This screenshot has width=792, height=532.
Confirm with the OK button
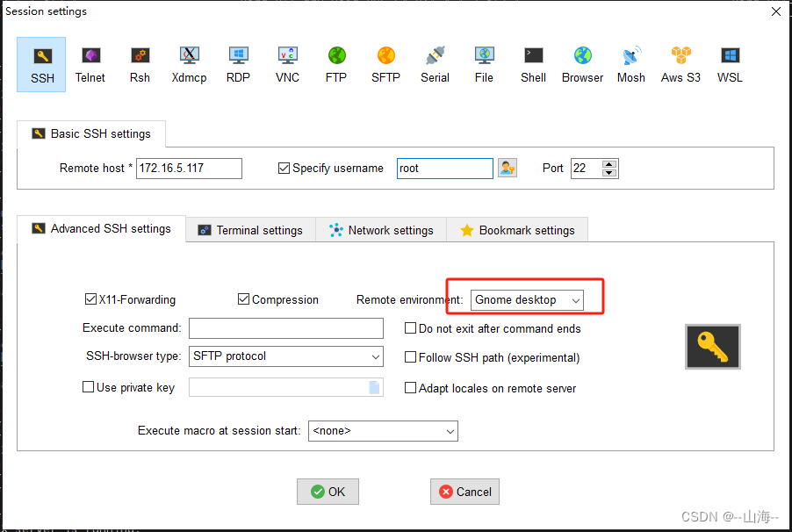[328, 492]
